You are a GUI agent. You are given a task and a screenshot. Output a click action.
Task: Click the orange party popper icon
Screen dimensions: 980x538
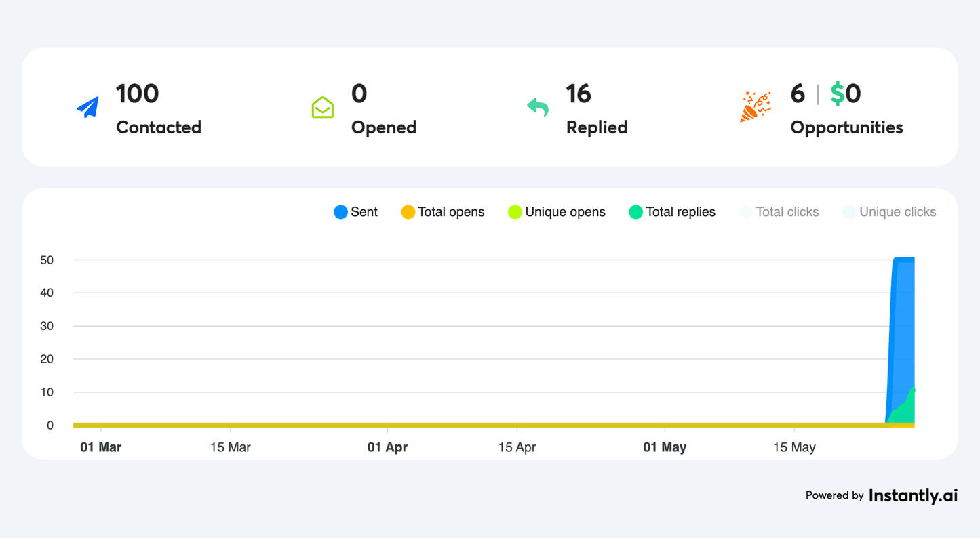pyautogui.click(x=755, y=107)
